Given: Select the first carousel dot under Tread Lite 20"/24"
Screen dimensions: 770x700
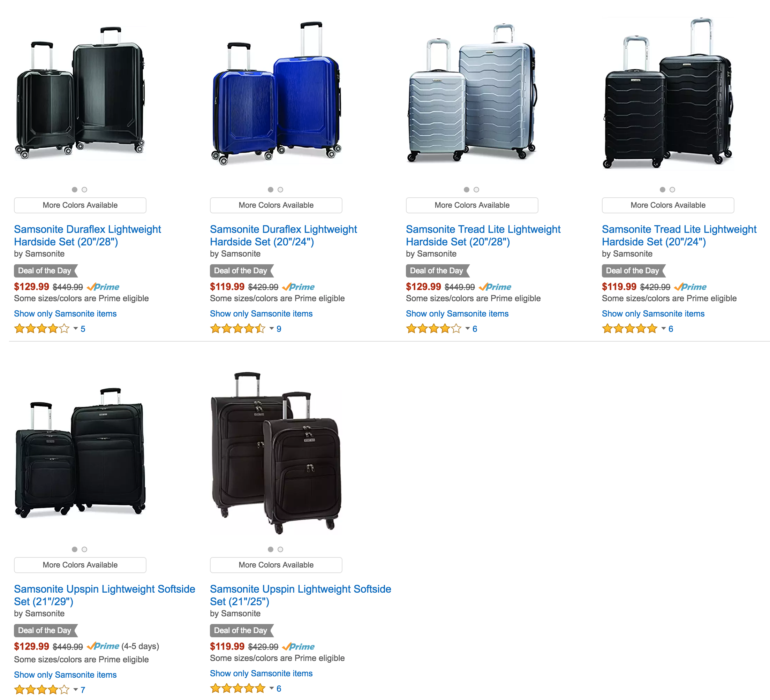Looking at the screenshot, I should point(662,189).
